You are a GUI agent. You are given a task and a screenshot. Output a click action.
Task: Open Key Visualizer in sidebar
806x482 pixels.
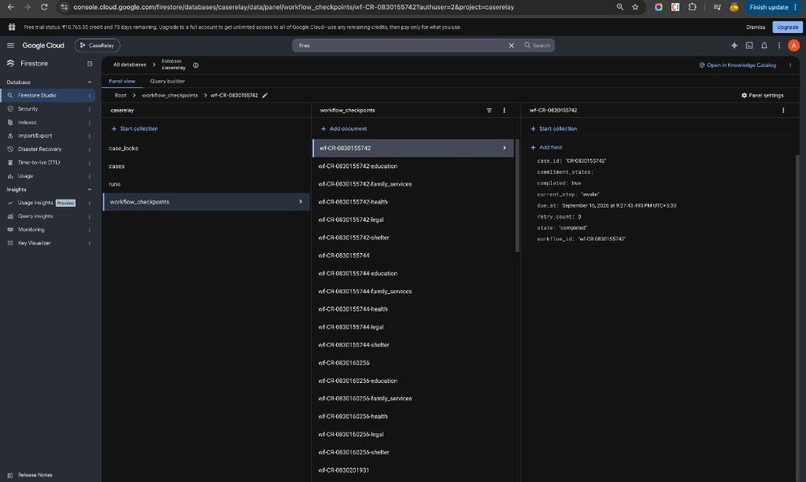pyautogui.click(x=34, y=243)
